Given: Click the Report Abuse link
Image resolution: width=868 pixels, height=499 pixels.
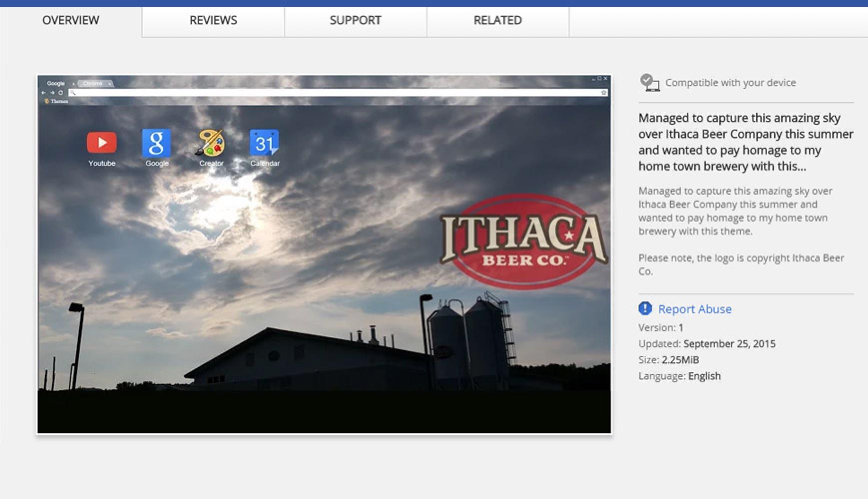Looking at the screenshot, I should (x=695, y=309).
